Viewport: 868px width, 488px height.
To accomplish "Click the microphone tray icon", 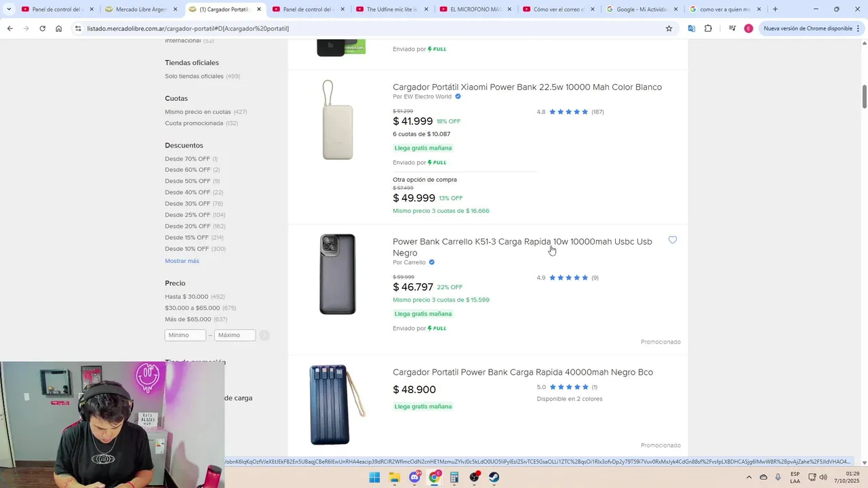I will tap(778, 477).
